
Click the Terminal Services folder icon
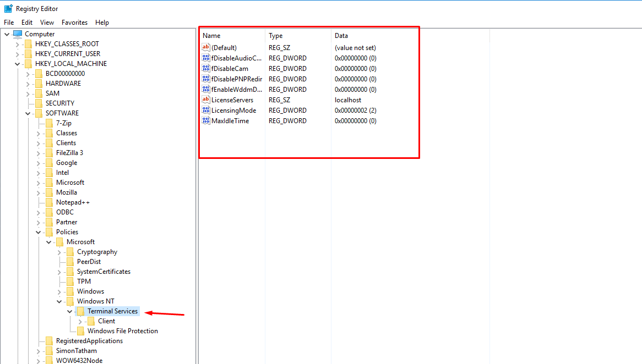click(81, 311)
